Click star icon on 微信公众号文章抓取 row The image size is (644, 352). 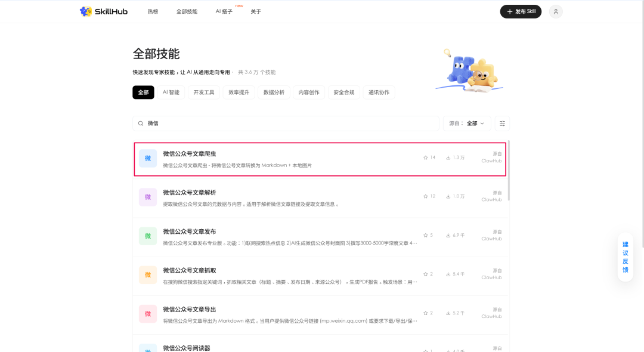click(x=426, y=274)
